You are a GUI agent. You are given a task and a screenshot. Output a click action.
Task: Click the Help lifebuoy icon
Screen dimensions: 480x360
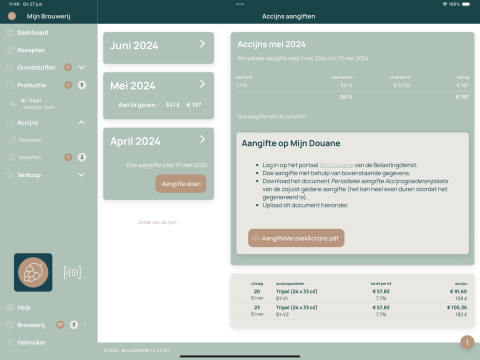tap(10, 307)
